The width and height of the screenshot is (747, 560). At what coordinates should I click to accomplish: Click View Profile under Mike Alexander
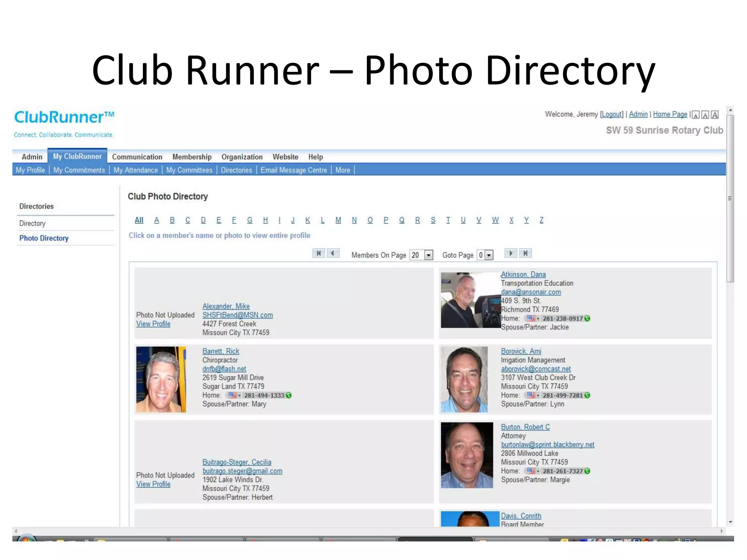(x=153, y=324)
